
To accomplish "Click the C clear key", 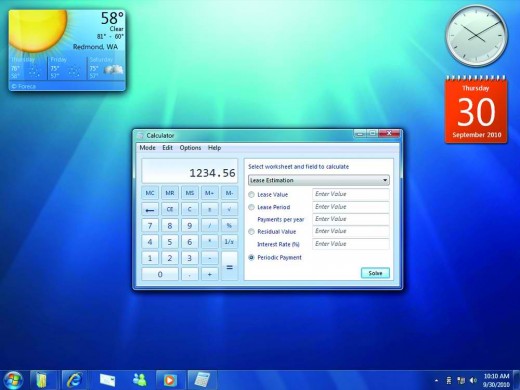I will (190, 209).
